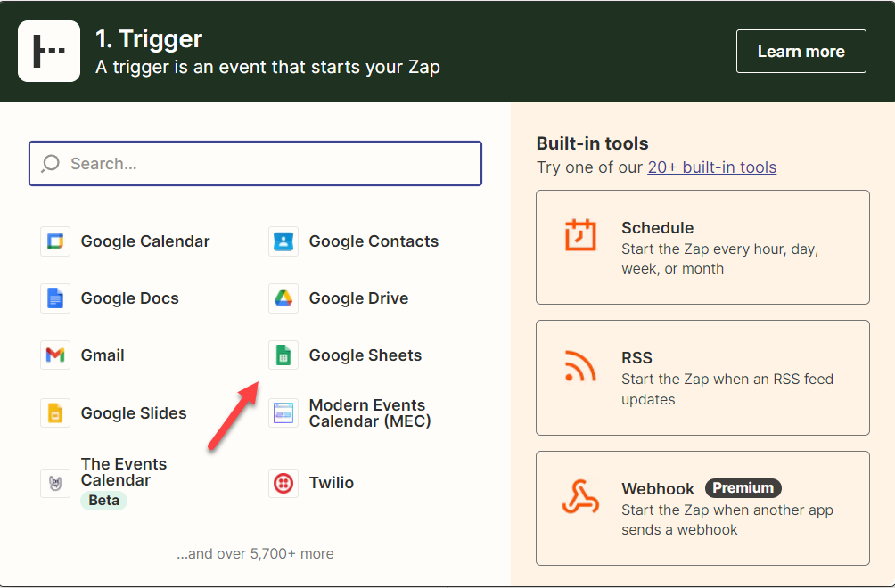Image resolution: width=895 pixels, height=588 pixels.
Task: Choose Google Docs label
Action: (x=129, y=298)
